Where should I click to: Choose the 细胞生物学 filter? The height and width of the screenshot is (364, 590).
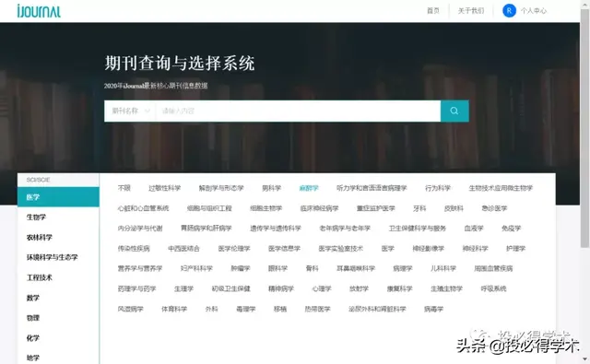(x=265, y=208)
